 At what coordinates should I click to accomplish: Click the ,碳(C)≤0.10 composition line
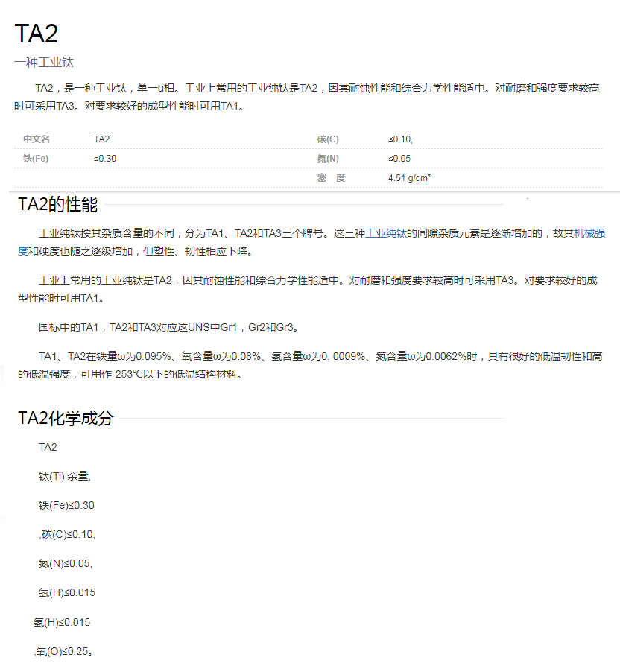67,534
